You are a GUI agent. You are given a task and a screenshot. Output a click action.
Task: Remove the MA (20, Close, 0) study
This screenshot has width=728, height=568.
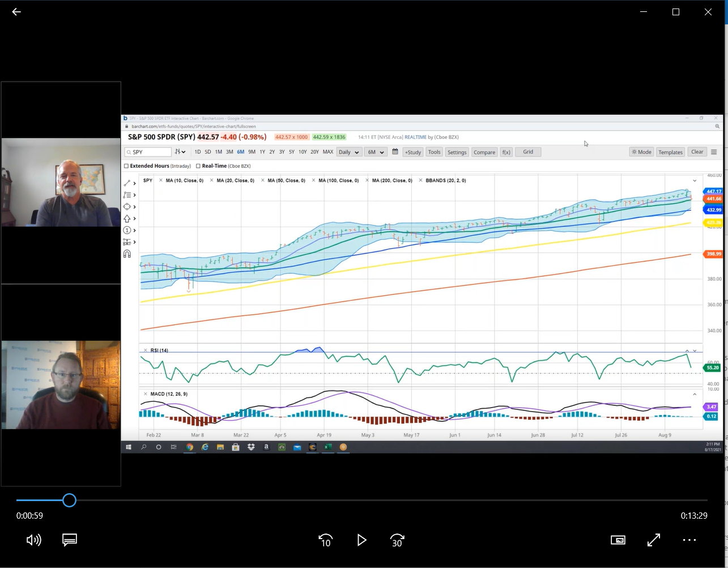(x=212, y=180)
